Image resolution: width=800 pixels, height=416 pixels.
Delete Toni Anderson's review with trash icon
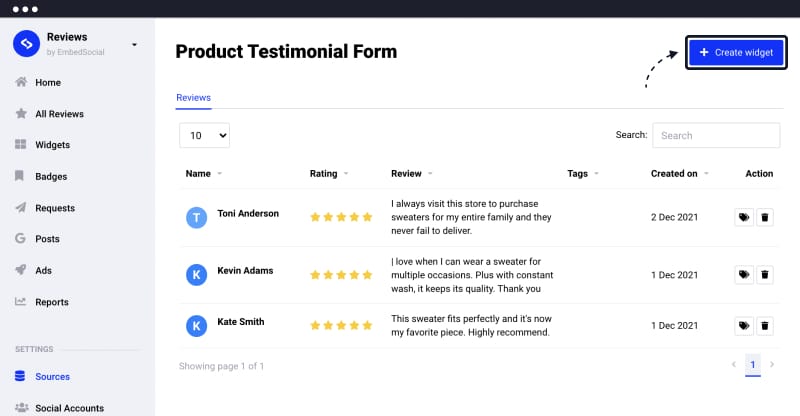click(764, 217)
